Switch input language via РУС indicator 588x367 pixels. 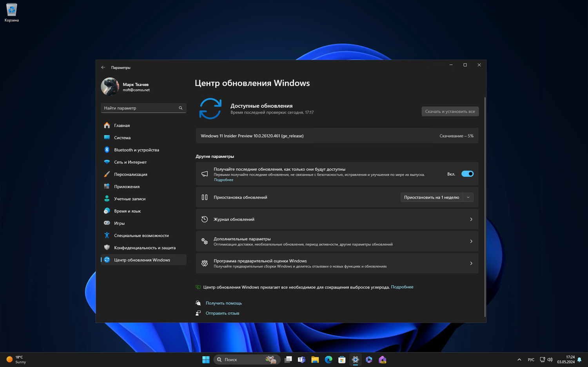click(x=531, y=360)
